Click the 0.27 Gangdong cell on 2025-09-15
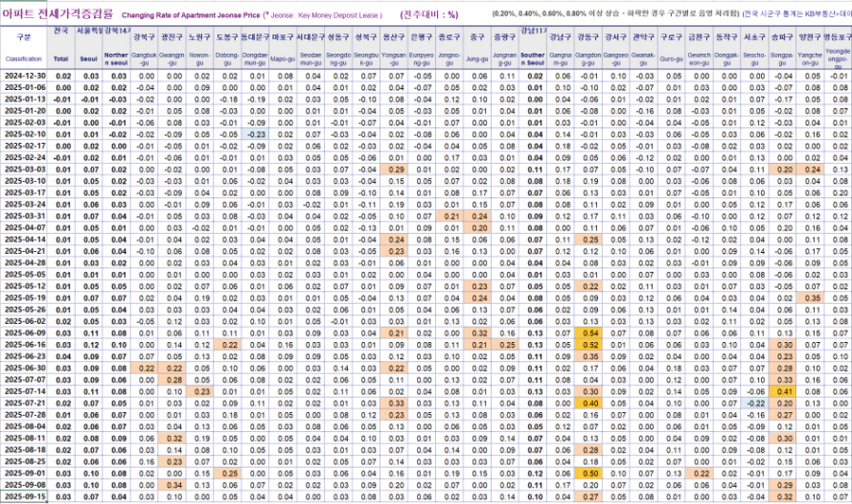This screenshot has height=504, width=852. click(x=587, y=496)
